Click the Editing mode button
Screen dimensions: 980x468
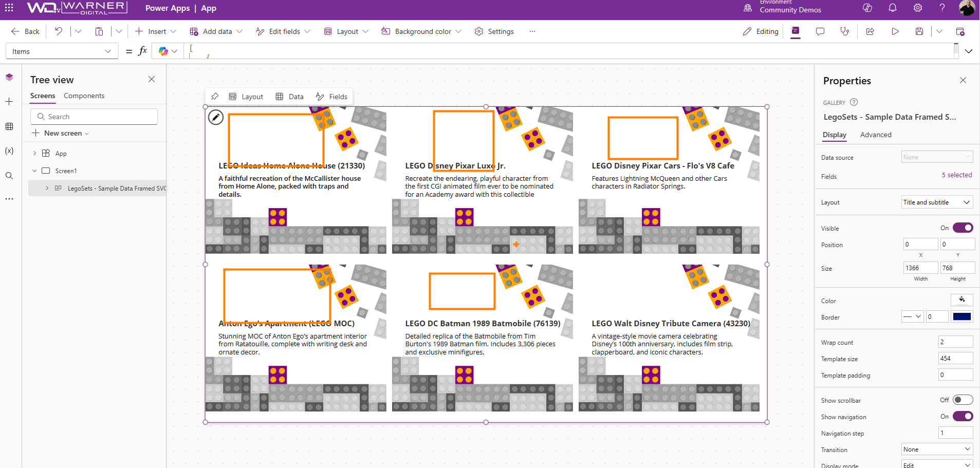pos(761,31)
